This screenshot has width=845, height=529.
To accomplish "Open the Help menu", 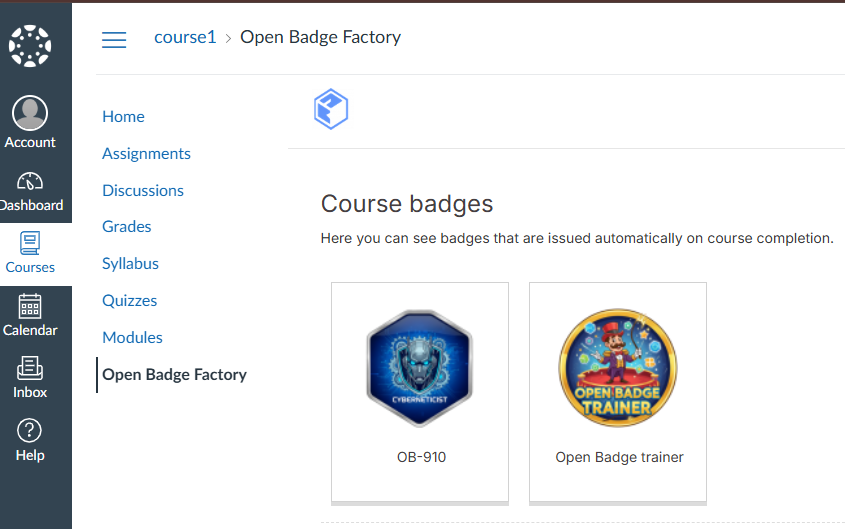I will (x=30, y=440).
